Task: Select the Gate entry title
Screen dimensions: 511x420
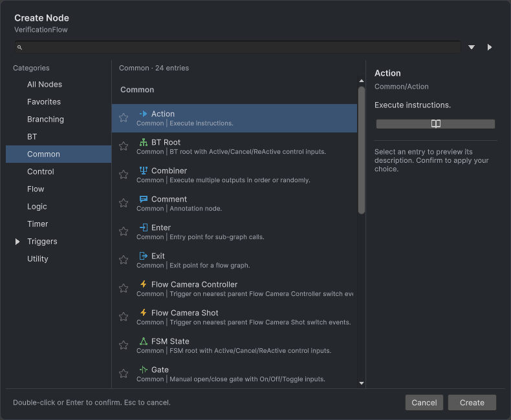Action: pos(160,370)
